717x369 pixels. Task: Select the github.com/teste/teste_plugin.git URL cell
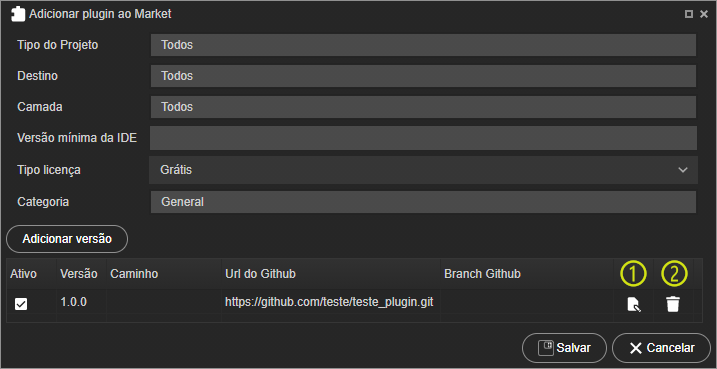329,302
